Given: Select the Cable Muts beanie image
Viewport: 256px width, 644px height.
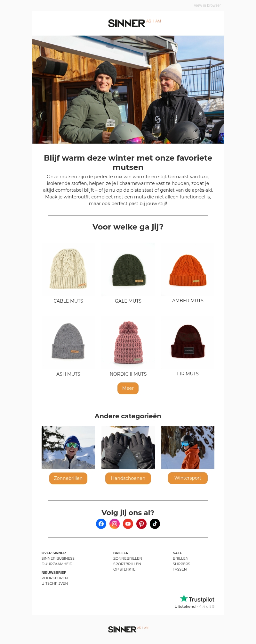Looking at the screenshot, I should click(x=68, y=269).
